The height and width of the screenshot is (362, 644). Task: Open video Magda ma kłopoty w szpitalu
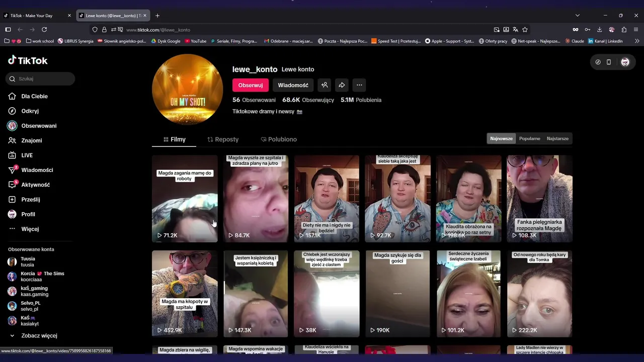tap(185, 294)
